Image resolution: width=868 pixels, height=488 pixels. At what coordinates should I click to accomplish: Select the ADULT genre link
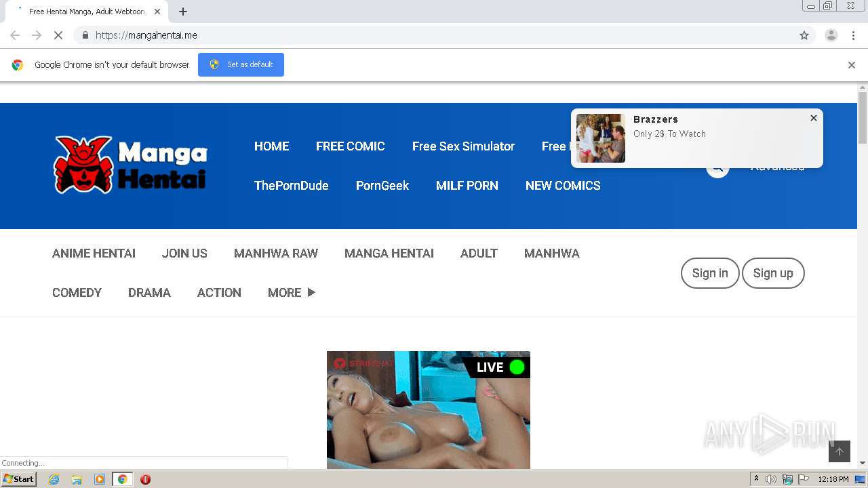(479, 253)
